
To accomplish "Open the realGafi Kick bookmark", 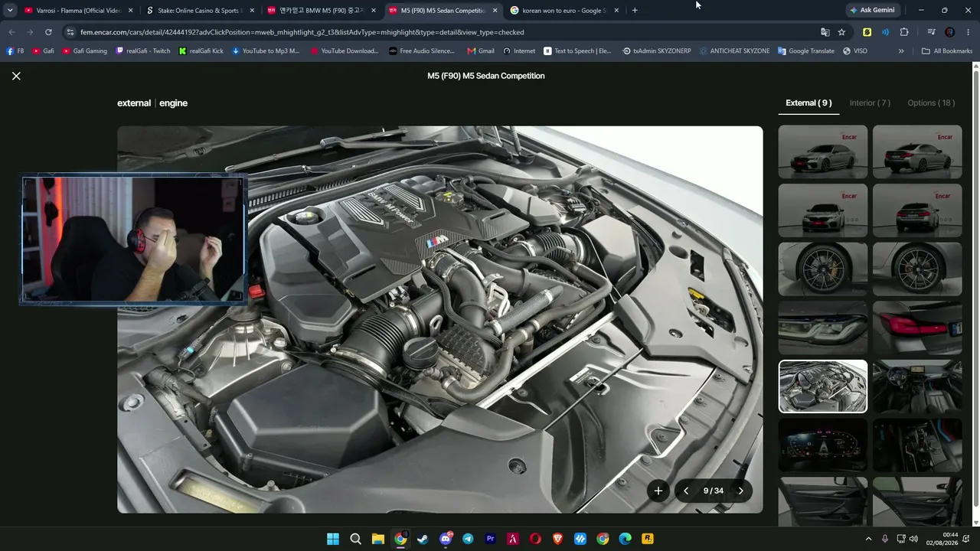I will coord(201,51).
